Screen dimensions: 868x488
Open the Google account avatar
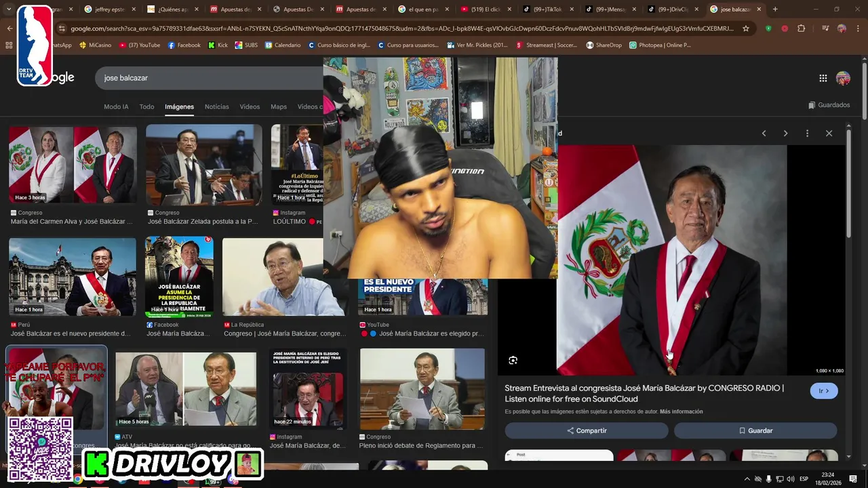click(x=843, y=78)
